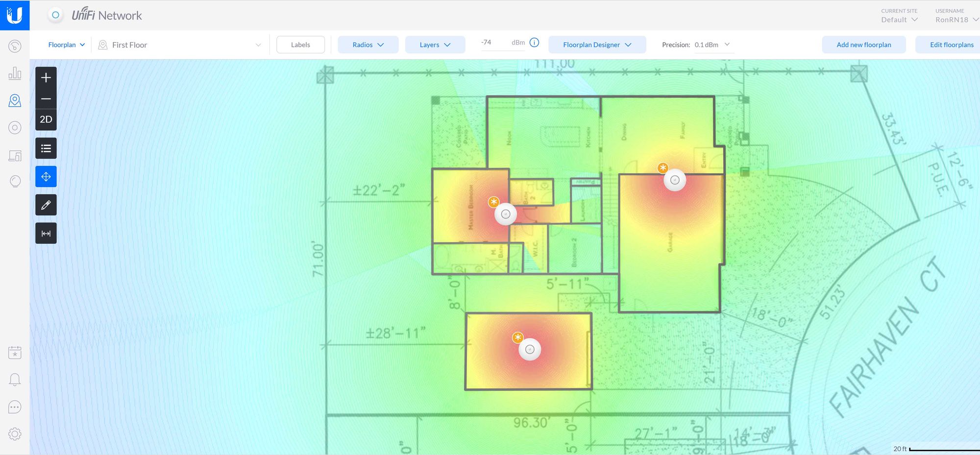Click the -74 dBm threshold field

click(x=494, y=43)
